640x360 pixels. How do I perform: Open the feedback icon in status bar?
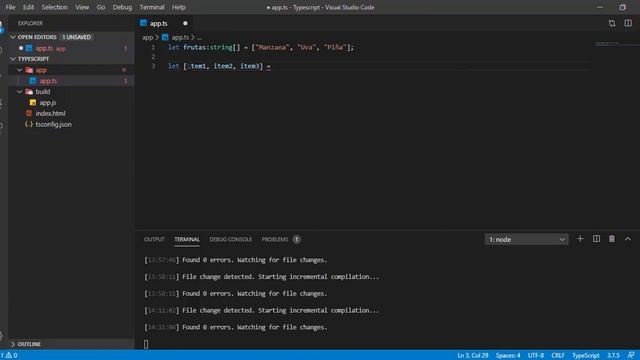point(631,356)
